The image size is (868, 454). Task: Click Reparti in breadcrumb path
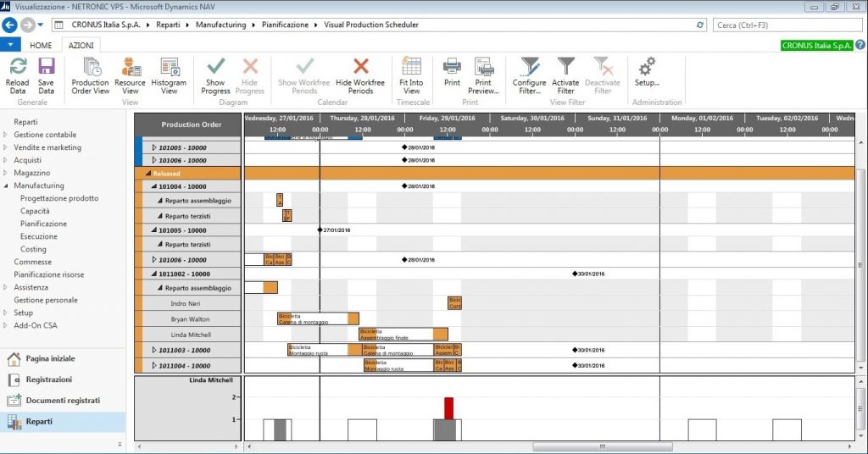pos(168,25)
